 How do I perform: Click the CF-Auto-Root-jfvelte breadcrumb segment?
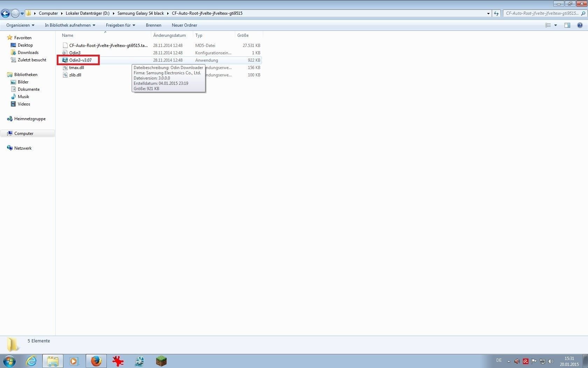pos(207,13)
